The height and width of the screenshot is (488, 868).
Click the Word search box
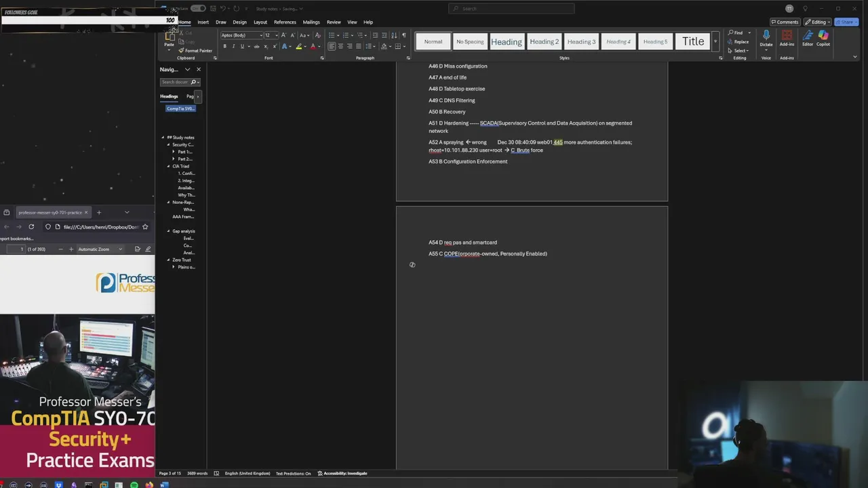tap(511, 8)
